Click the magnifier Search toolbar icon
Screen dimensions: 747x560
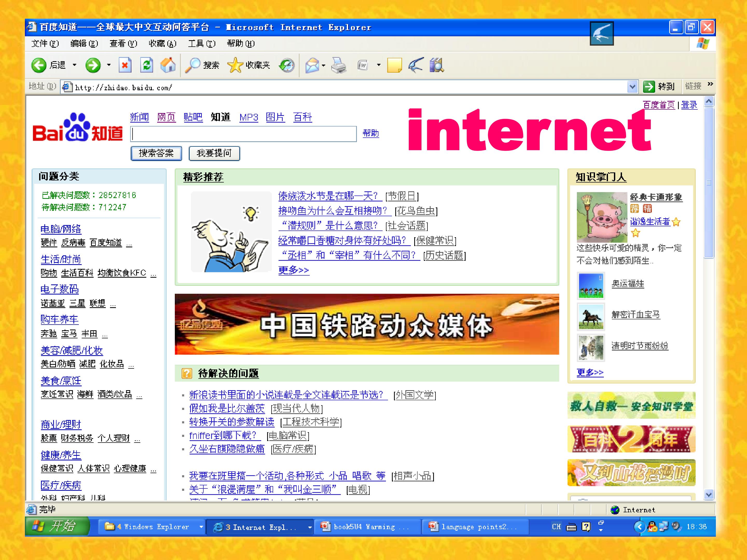point(193,65)
